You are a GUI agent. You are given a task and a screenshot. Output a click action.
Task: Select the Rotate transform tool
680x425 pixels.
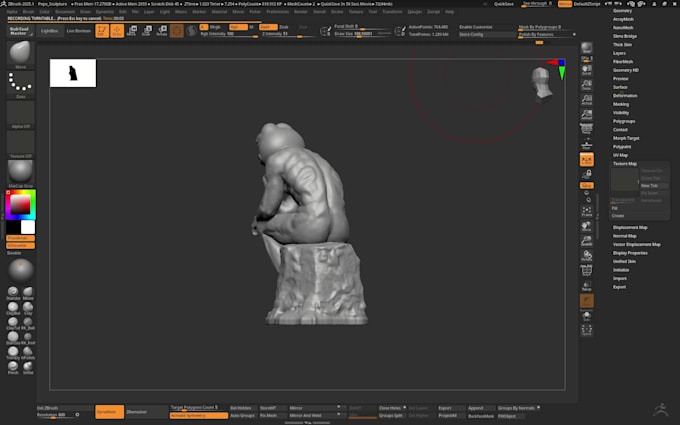tap(162, 31)
